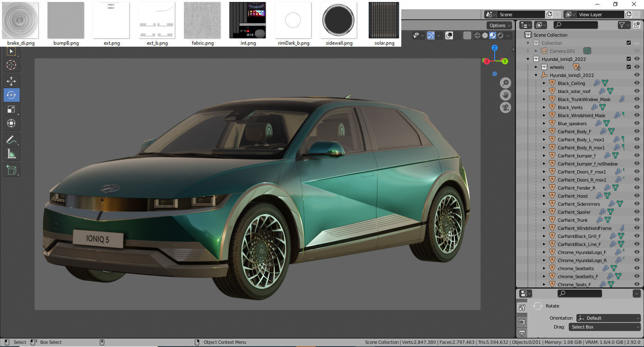Click the outliner search field

pos(576,25)
